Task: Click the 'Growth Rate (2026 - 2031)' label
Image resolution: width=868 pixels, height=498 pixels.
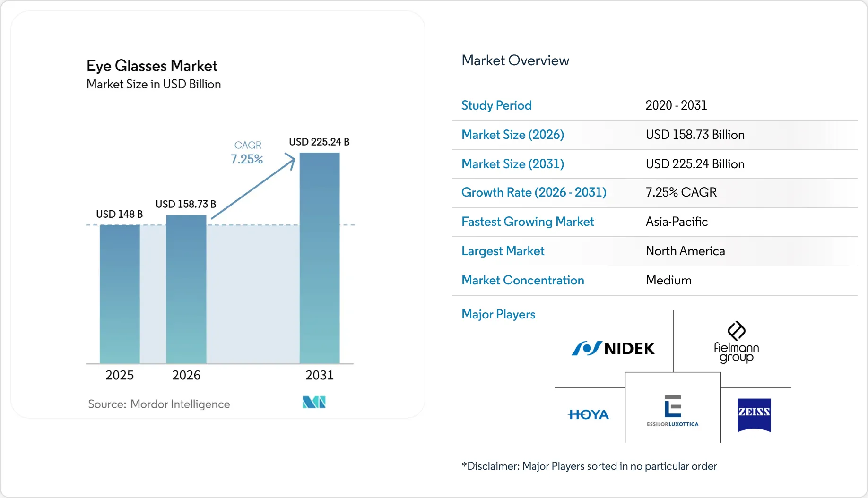Action: [534, 192]
